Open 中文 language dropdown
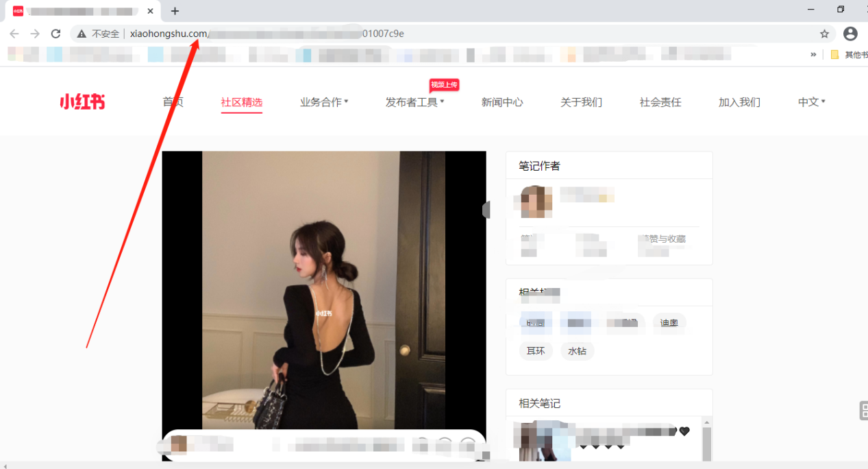Image resolution: width=868 pixels, height=469 pixels. click(812, 102)
